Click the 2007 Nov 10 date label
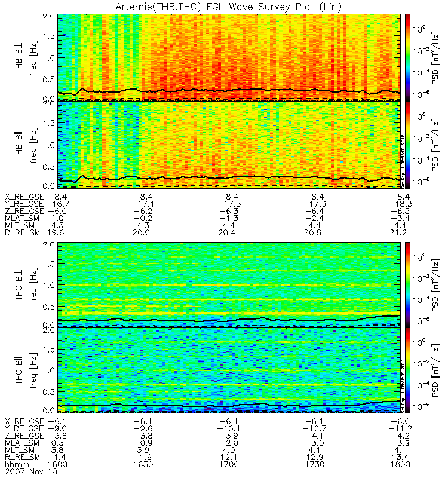Image resolution: width=448 pixels, height=478 pixels. coord(31,471)
